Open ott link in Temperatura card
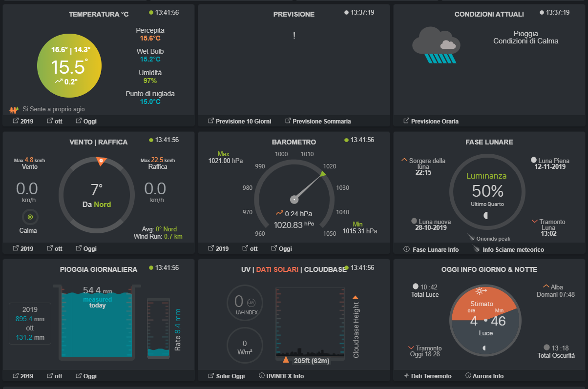588x389 pixels. tap(55, 121)
